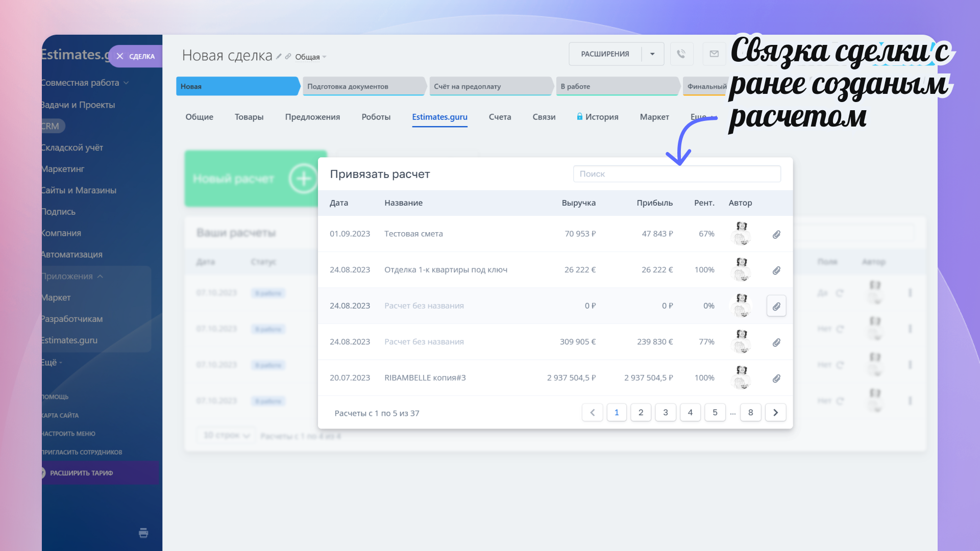Click paperclip icon for RIBAMBELLE копия#3 row
980x551 pixels.
tap(776, 379)
